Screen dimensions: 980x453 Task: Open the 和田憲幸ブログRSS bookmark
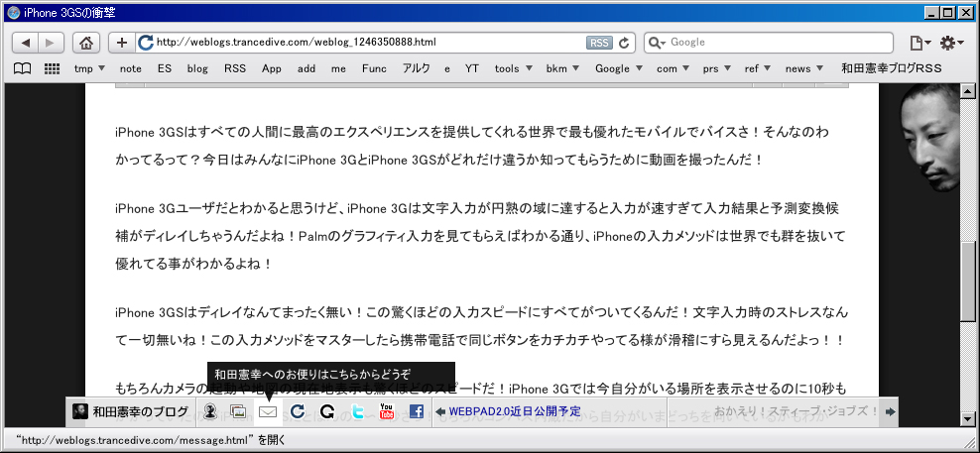click(x=892, y=68)
